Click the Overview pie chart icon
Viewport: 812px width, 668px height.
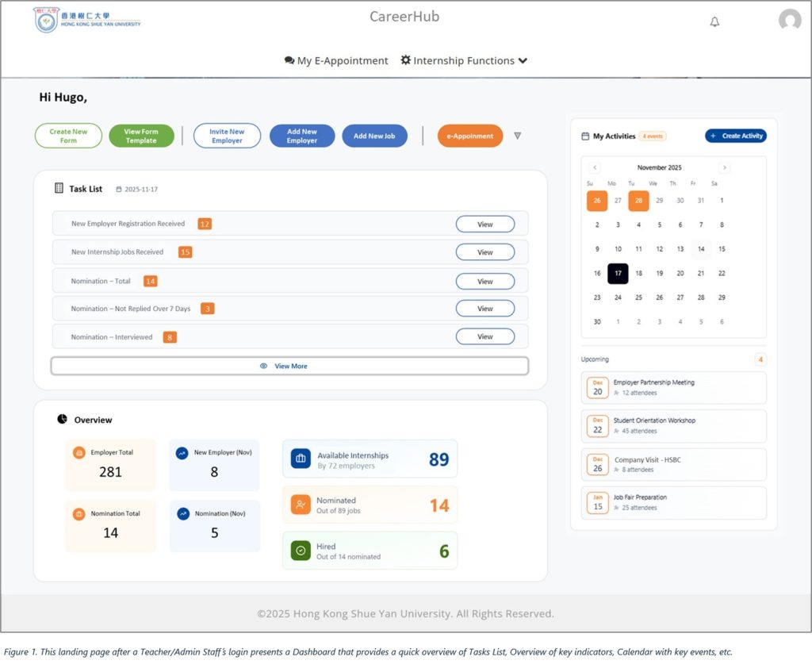[63, 420]
